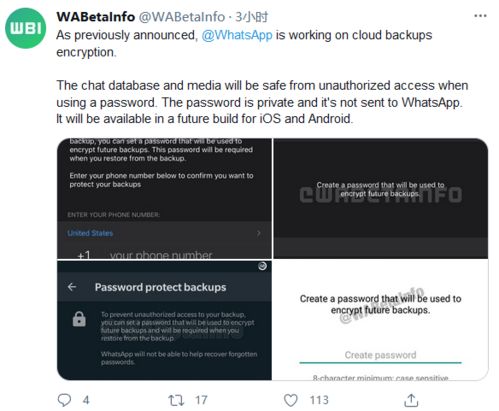Share the tweet via upload arrow icon

pyautogui.click(x=411, y=400)
